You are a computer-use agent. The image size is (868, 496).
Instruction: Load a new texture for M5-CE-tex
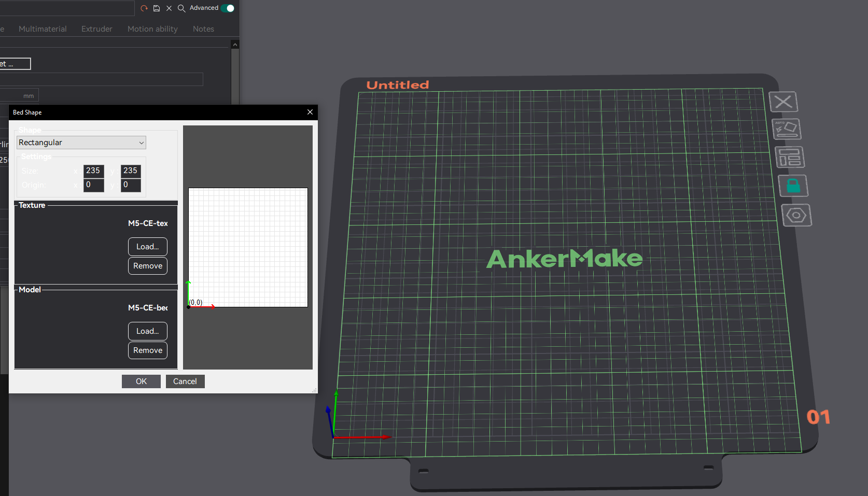(147, 246)
